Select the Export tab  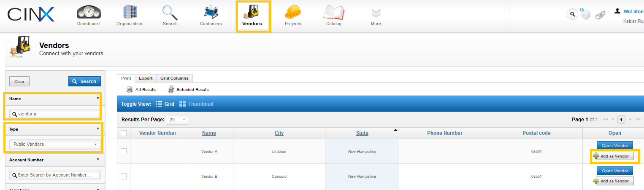[146, 78]
